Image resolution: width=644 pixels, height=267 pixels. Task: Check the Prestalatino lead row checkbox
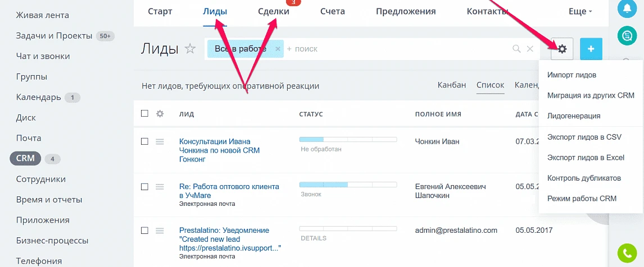(144, 231)
